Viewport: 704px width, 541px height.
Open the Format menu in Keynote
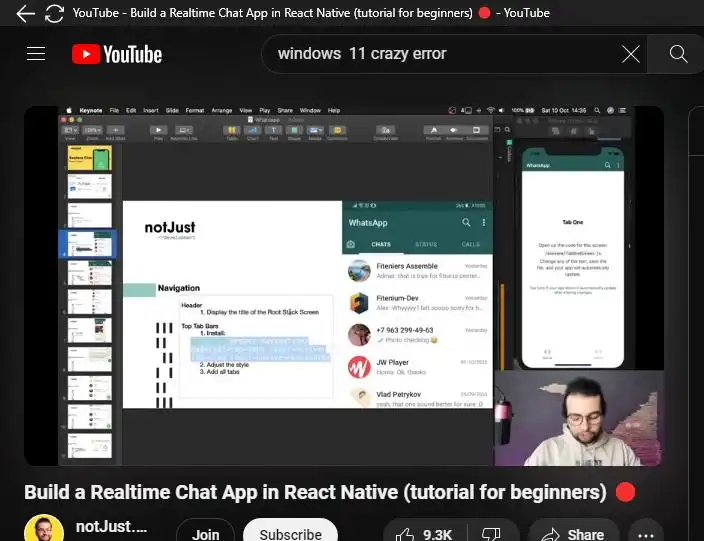[194, 110]
